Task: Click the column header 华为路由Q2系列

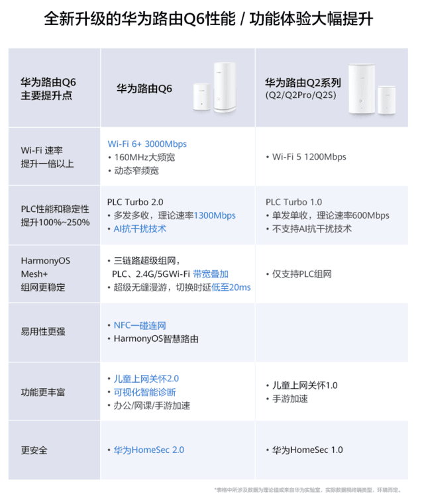Action: [303, 83]
